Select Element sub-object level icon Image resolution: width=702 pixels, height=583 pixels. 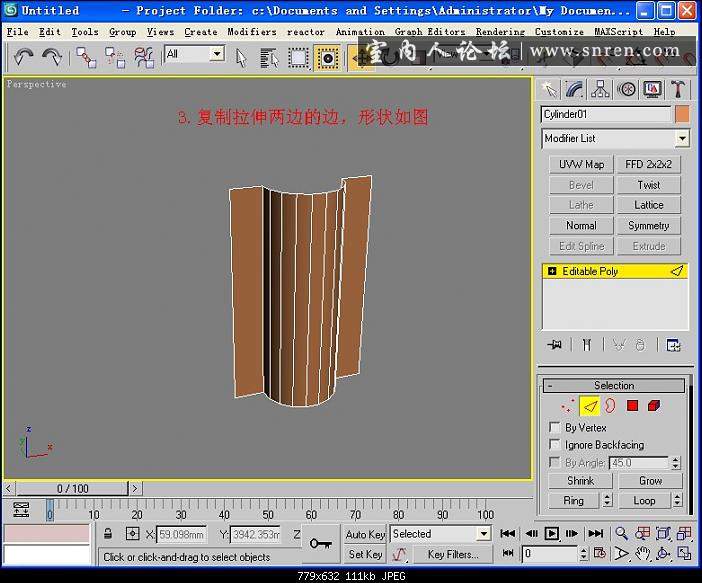coord(654,405)
